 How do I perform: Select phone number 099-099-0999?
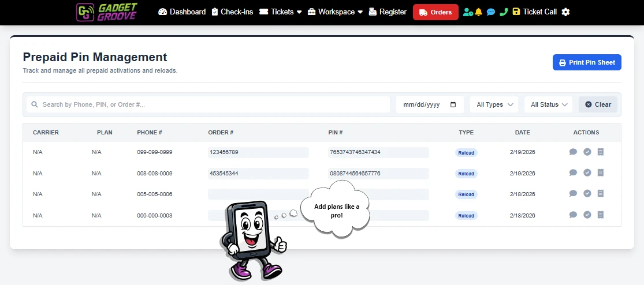pos(154,152)
